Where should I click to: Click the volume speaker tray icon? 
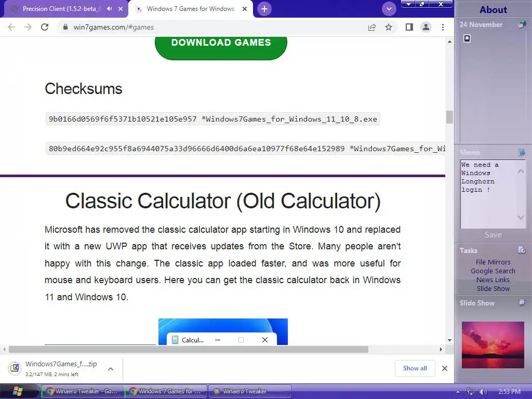[483, 392]
